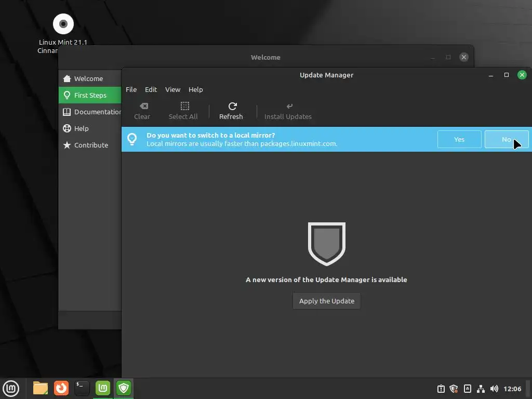
Task: Click the shield icon in Update Manager
Action: click(x=327, y=244)
